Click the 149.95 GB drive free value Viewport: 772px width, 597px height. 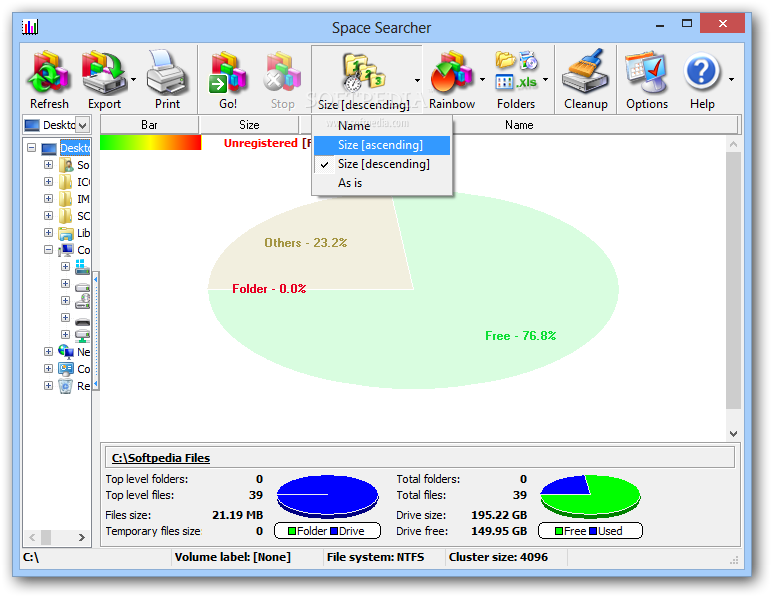[499, 532]
